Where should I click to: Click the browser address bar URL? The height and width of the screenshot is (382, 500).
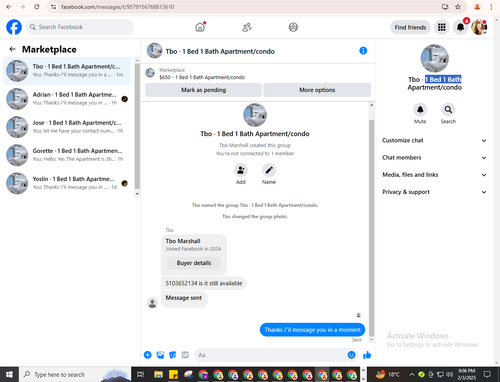click(x=117, y=7)
